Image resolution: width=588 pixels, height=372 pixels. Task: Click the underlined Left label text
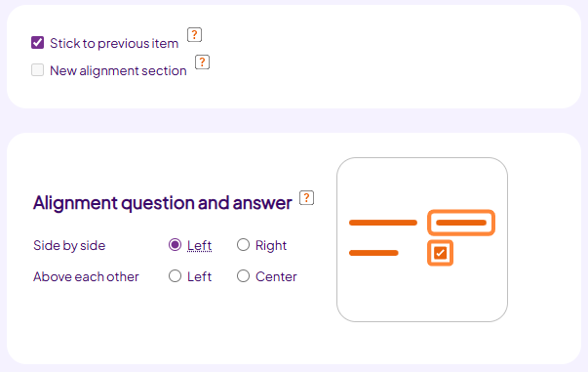tap(200, 245)
